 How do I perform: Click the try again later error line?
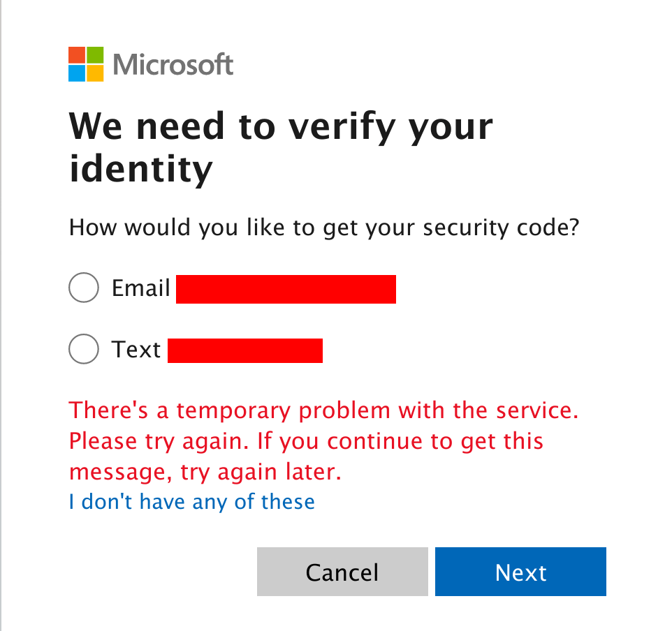click(205, 472)
